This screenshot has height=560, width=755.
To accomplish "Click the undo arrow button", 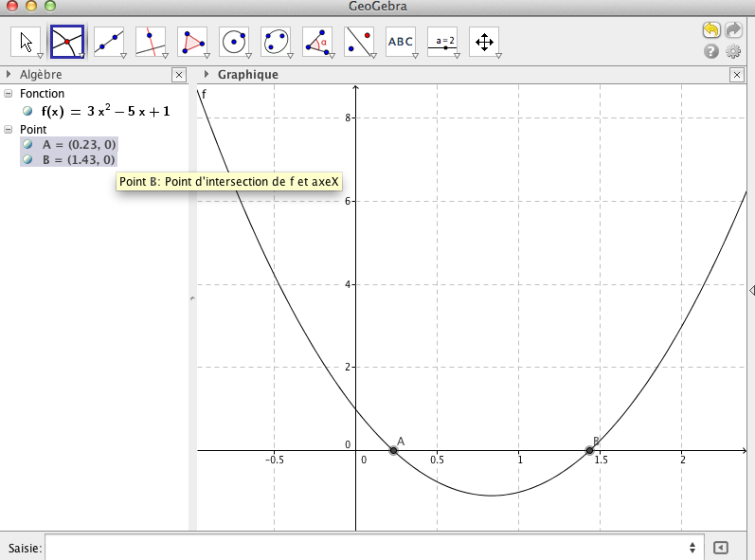I will (x=710, y=31).
